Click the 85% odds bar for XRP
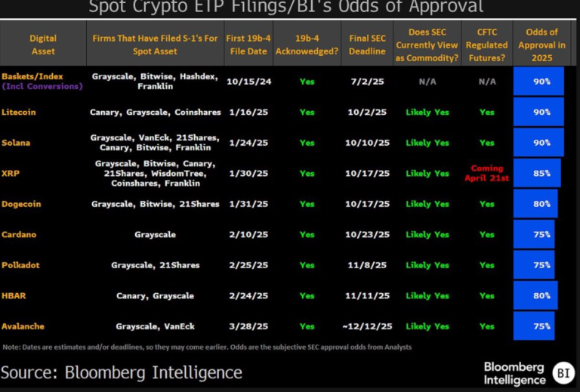 [537, 174]
